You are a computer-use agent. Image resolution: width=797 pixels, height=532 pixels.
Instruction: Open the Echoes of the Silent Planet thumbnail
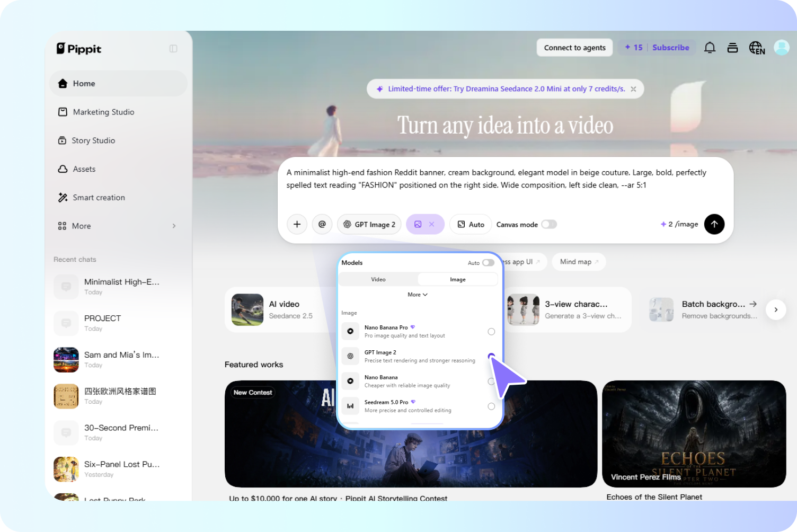(694, 434)
